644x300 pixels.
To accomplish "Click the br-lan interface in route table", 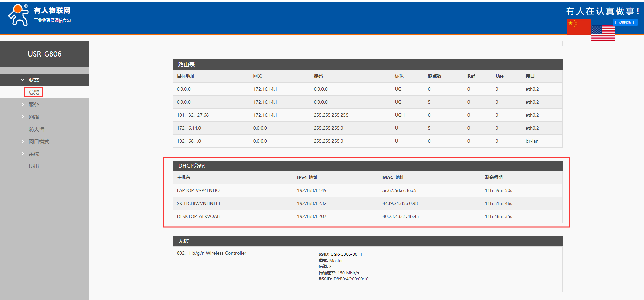I will (x=532, y=141).
